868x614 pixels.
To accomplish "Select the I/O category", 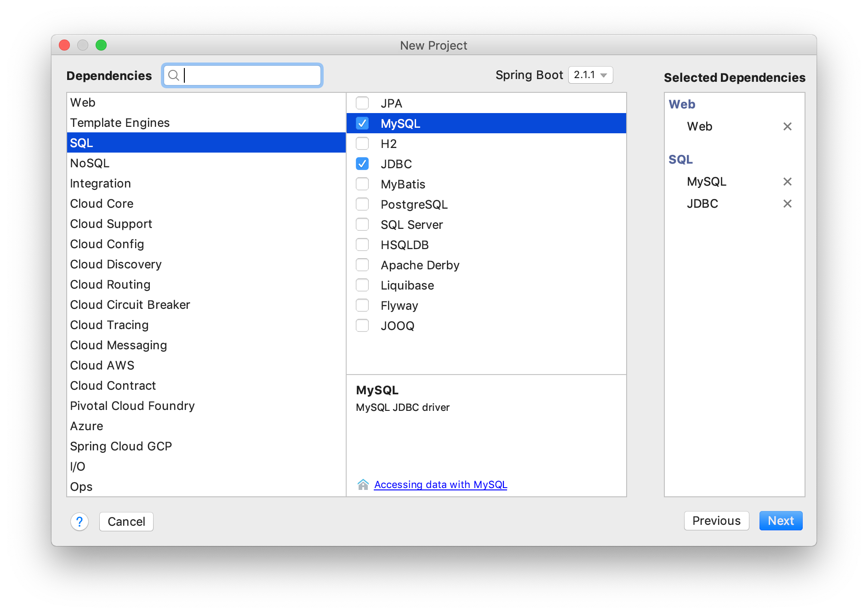I will (206, 466).
